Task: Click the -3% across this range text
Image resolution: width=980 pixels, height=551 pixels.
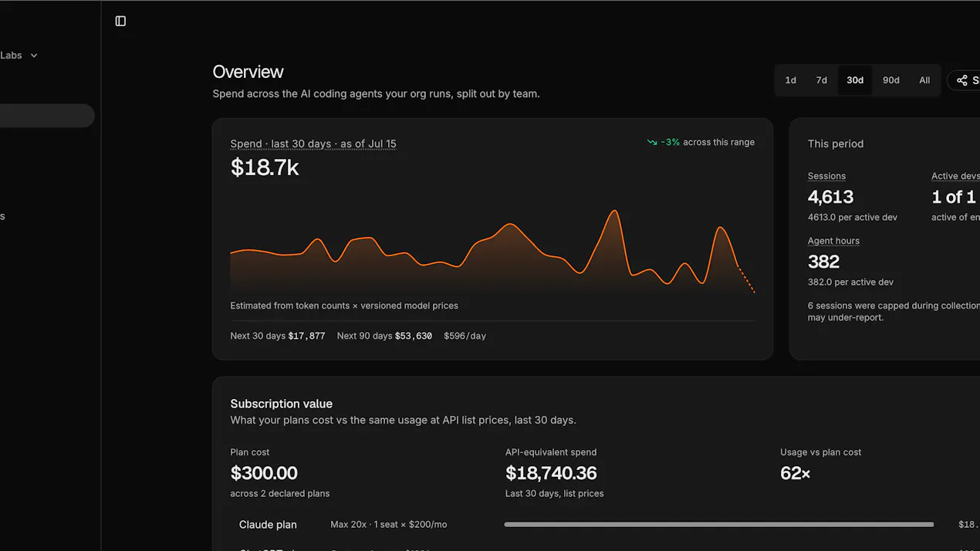Action: (x=708, y=143)
